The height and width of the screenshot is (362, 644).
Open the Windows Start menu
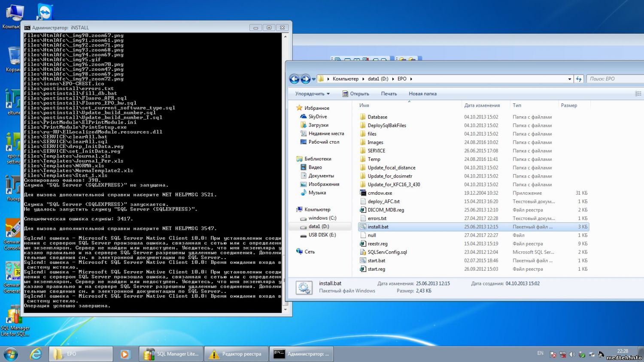click(x=11, y=354)
